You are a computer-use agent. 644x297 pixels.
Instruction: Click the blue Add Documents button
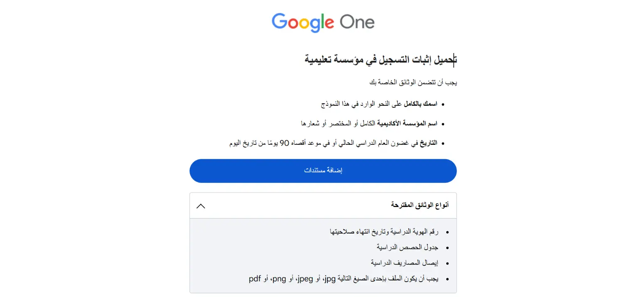(323, 170)
